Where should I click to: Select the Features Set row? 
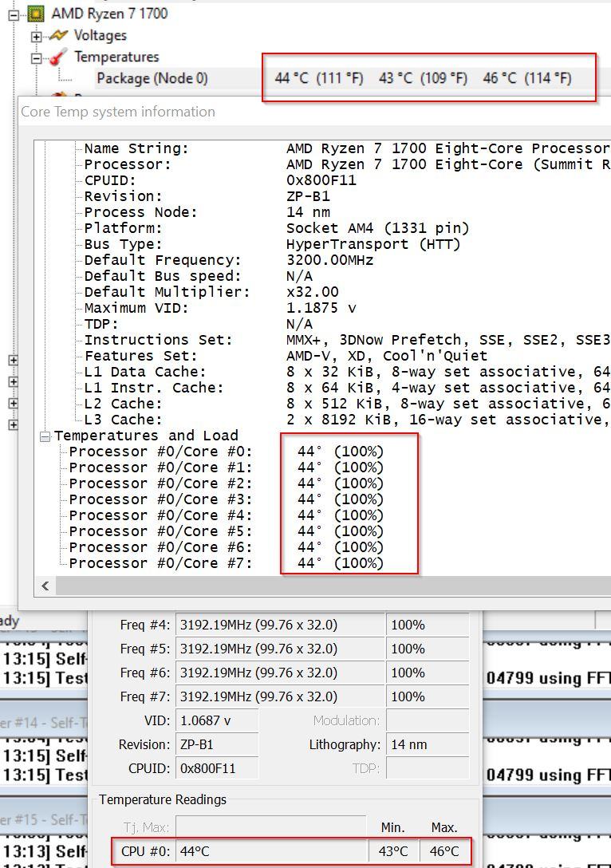(x=286, y=356)
